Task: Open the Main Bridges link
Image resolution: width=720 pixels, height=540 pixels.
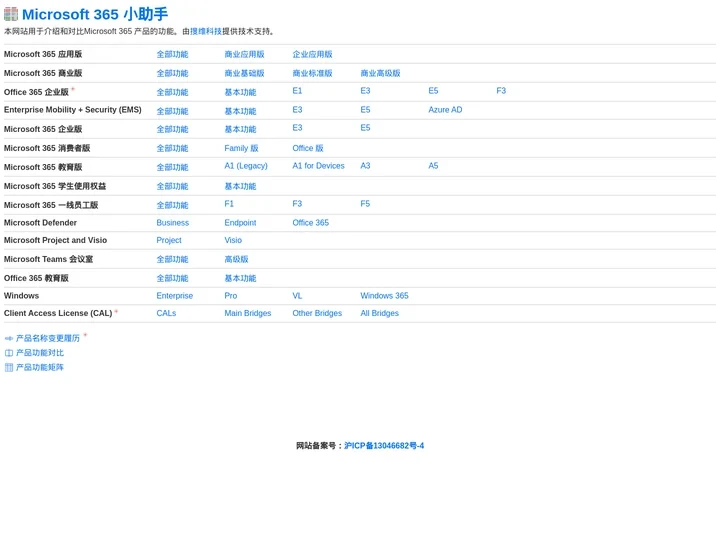Action: 248,313
